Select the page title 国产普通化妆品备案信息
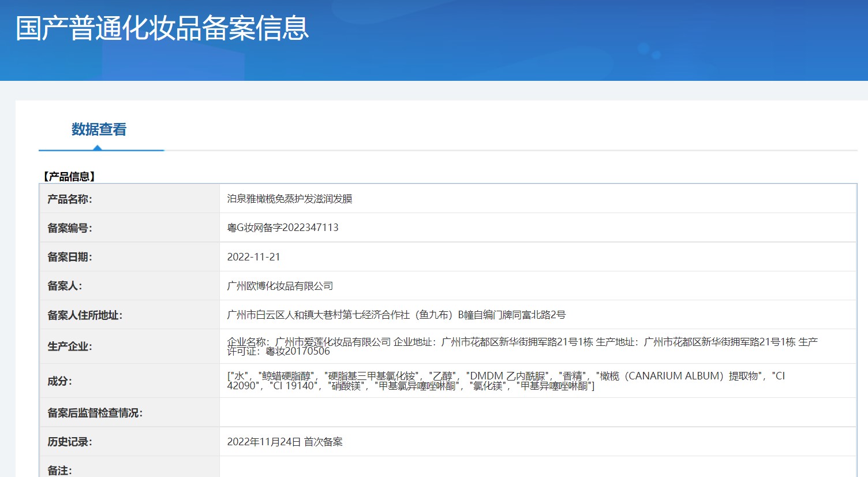Image resolution: width=868 pixels, height=477 pixels. click(x=162, y=28)
